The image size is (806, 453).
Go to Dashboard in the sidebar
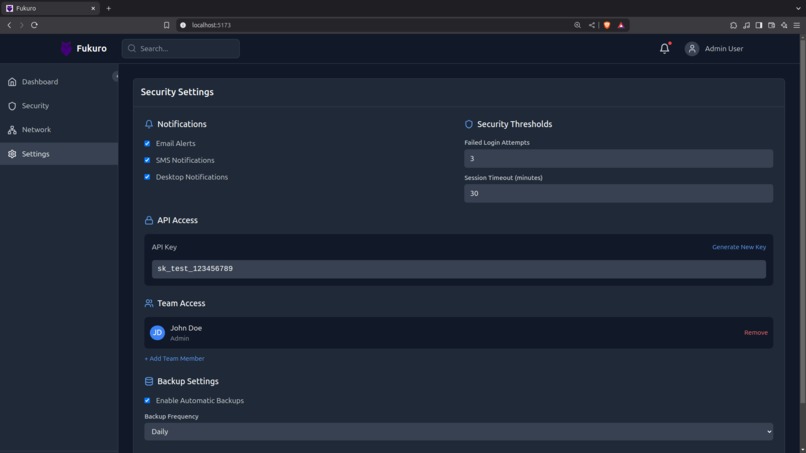click(59, 82)
